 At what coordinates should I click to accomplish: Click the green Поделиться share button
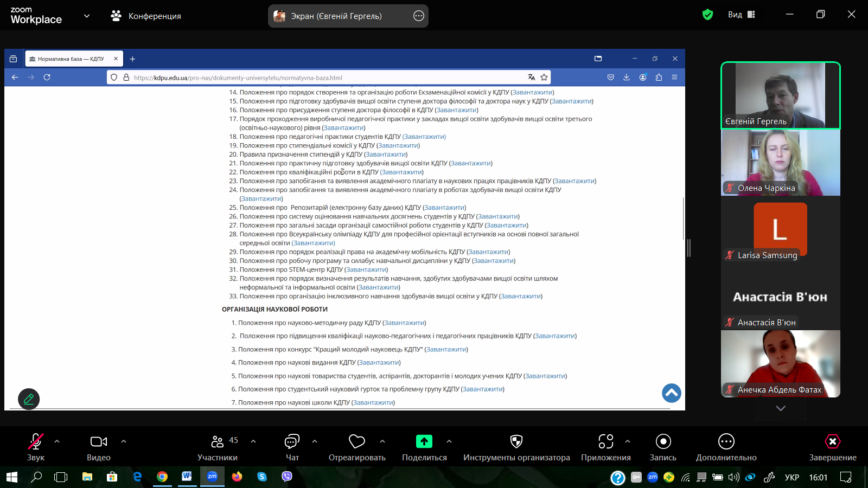click(424, 441)
